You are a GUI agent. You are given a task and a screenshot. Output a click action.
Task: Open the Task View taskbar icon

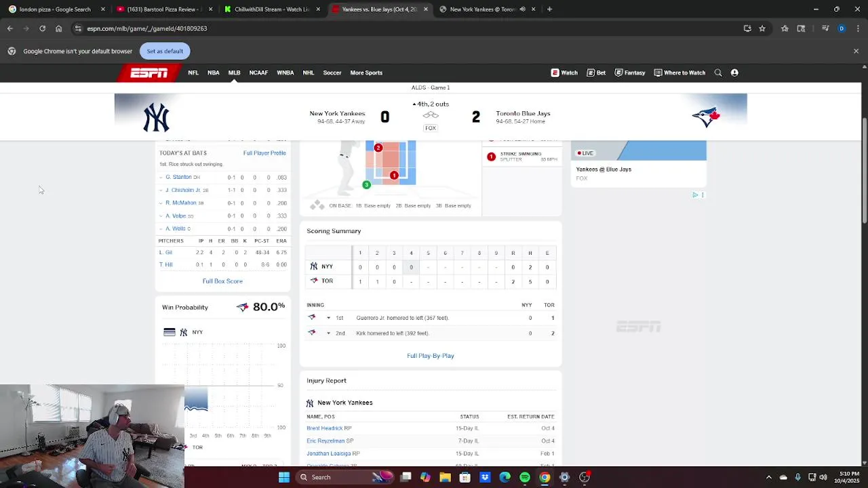click(406, 477)
